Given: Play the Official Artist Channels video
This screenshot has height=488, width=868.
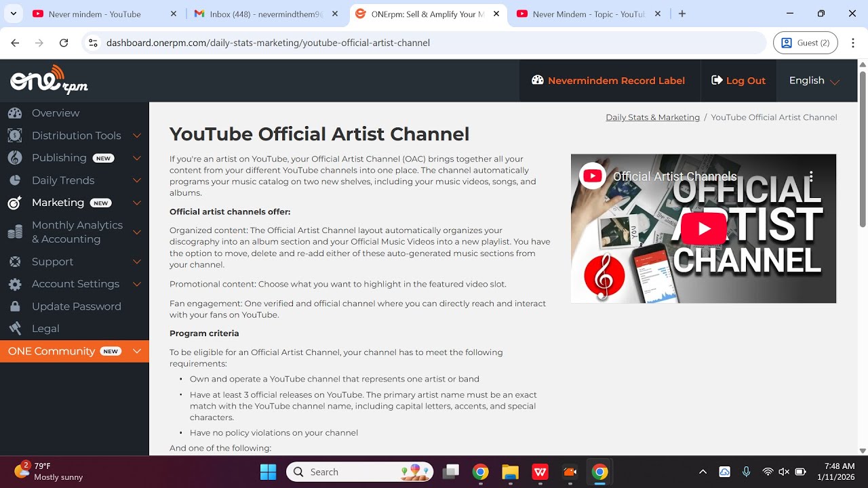Looking at the screenshot, I should tap(703, 228).
